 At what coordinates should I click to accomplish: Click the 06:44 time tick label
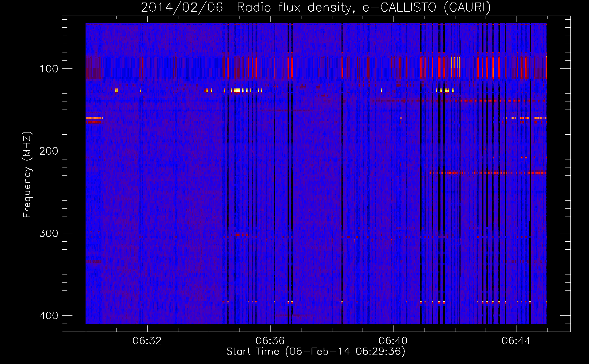tap(516, 341)
